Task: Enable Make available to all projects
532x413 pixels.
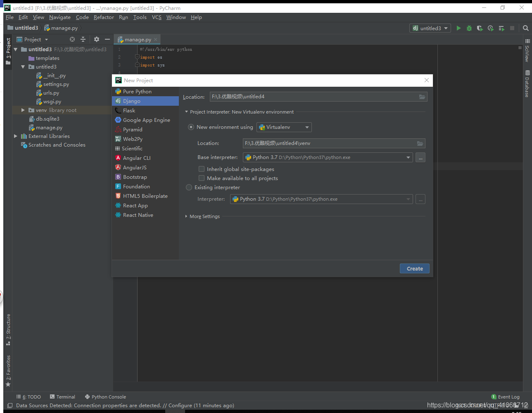Action: point(202,178)
